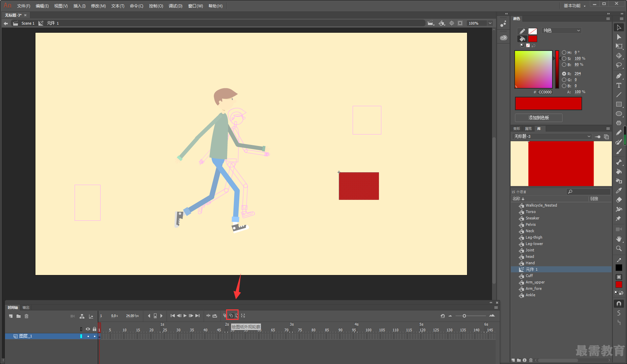Select the Pencil tool in tools panel
Image resolution: width=627 pixels, height=364 pixels.
[x=619, y=133]
